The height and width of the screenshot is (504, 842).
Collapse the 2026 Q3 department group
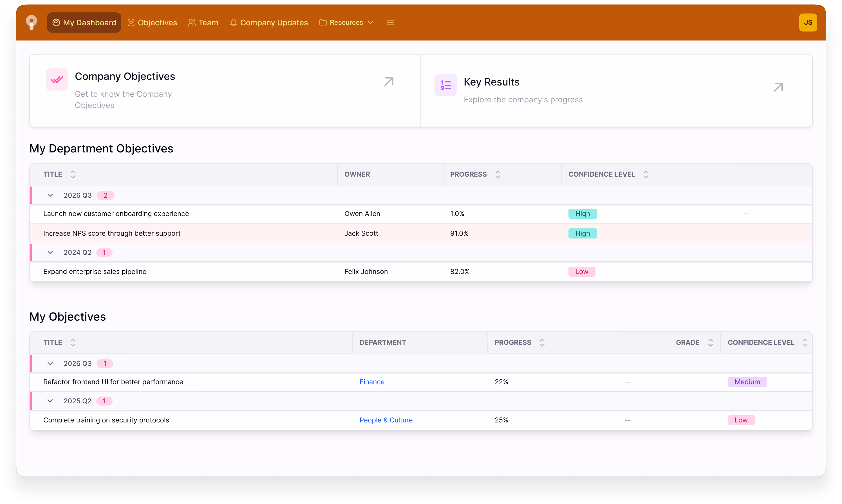(50, 195)
